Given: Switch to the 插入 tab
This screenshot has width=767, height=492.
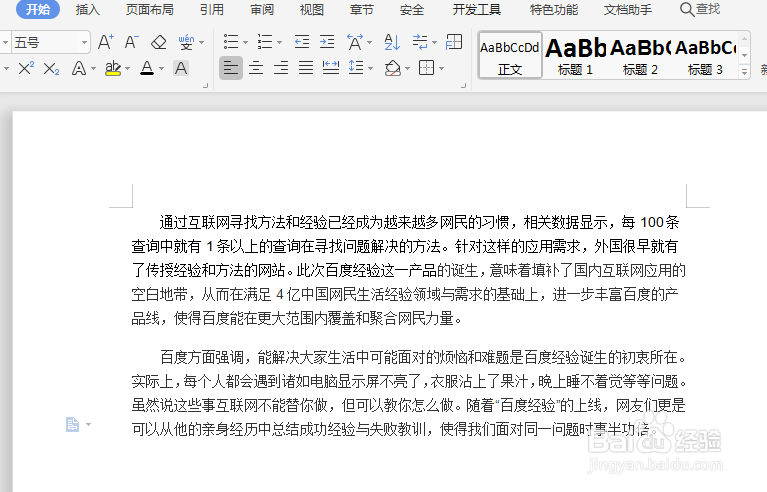Looking at the screenshot, I should pyautogui.click(x=88, y=10).
